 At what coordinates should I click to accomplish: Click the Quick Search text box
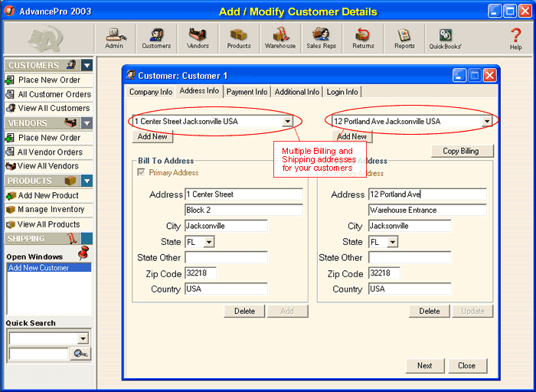(x=38, y=354)
